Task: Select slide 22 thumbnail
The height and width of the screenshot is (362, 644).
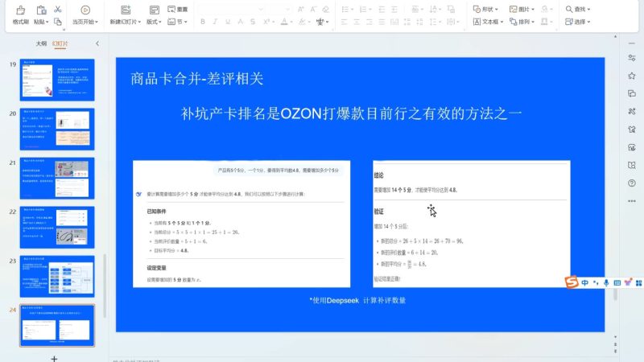Action: coord(57,228)
